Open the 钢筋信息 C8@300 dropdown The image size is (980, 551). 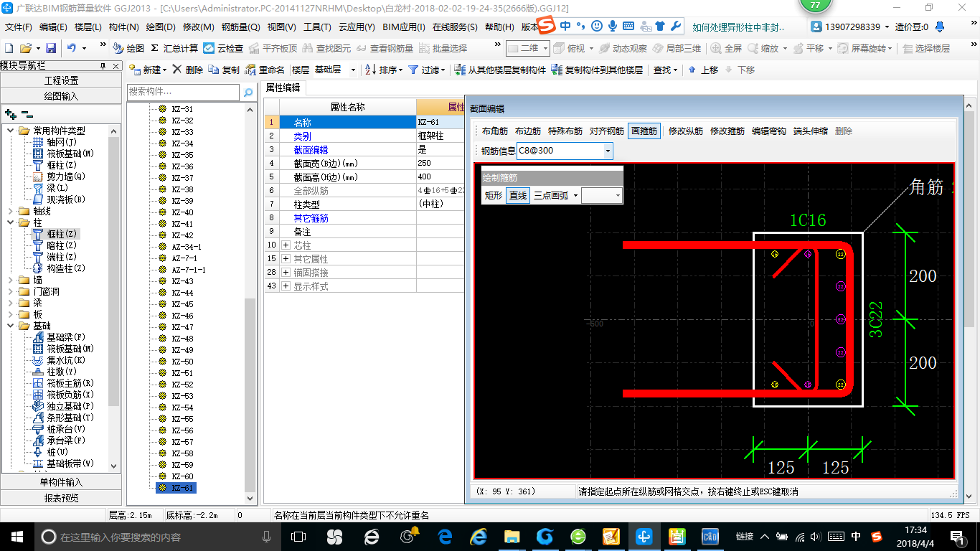coord(608,151)
